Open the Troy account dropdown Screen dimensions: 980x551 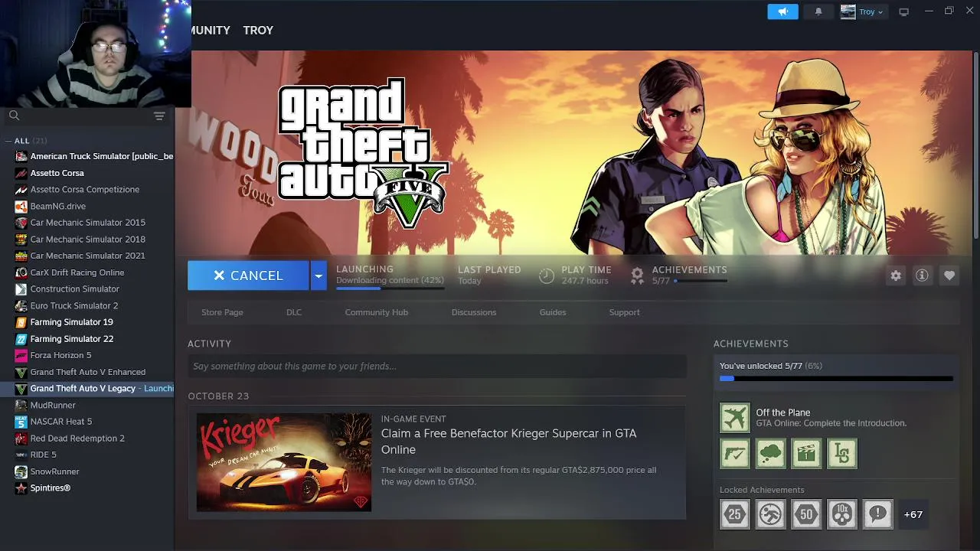click(862, 11)
